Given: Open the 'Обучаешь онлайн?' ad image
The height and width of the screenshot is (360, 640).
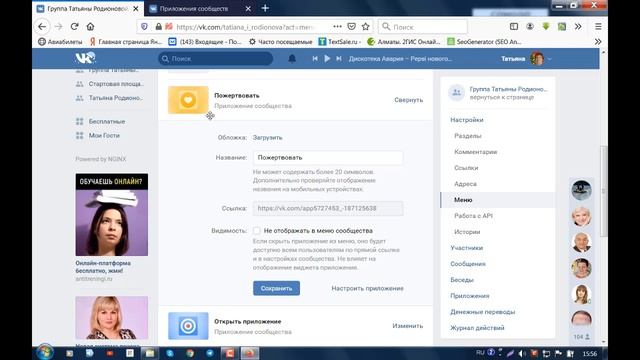Looking at the screenshot, I should coord(112,215).
